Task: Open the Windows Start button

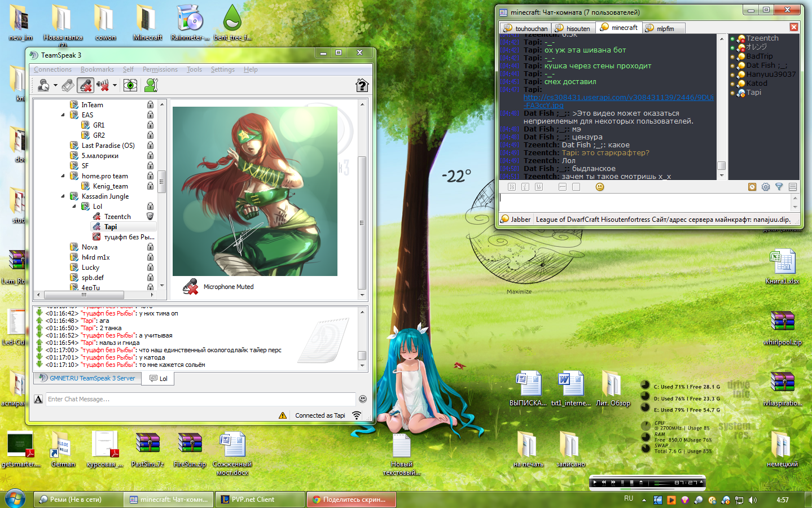Action: (x=15, y=500)
